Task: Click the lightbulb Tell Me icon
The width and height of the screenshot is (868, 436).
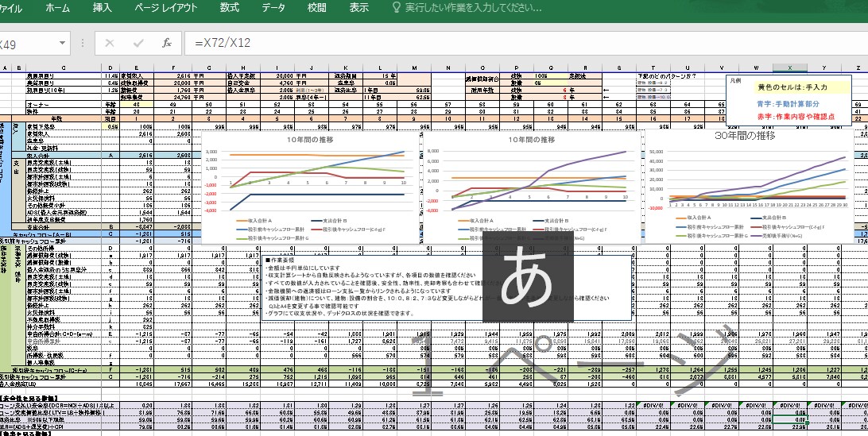Action: tap(396, 8)
